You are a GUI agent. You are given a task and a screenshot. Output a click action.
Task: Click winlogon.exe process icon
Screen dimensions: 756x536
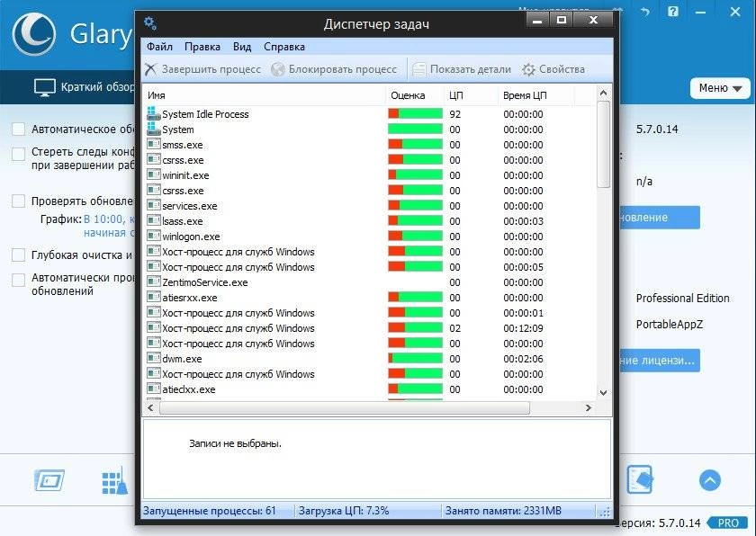153,236
